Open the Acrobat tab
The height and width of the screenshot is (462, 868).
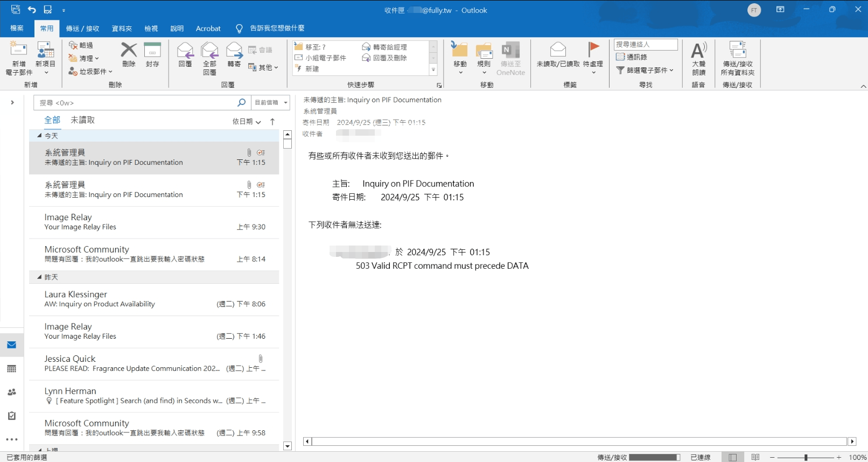click(208, 28)
